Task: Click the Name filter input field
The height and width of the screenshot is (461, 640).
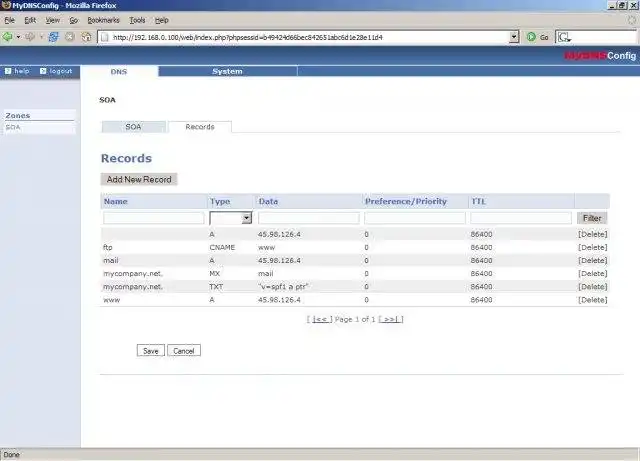Action: (x=153, y=218)
